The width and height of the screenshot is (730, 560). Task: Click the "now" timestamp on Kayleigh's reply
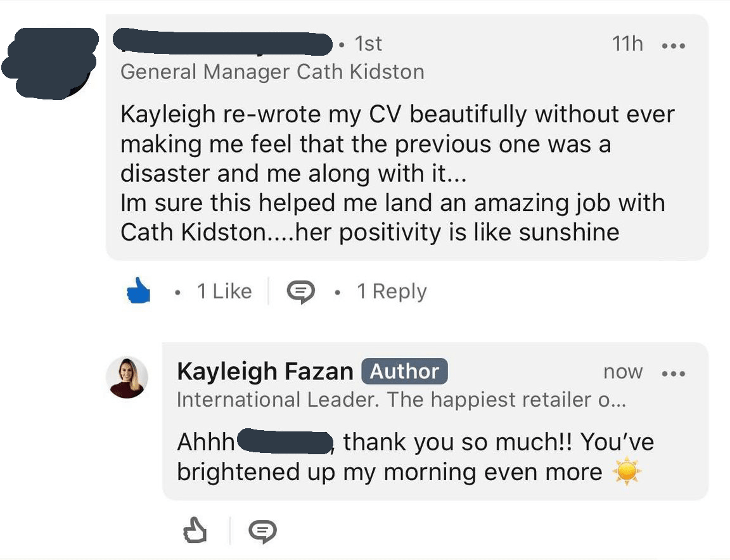click(x=623, y=372)
